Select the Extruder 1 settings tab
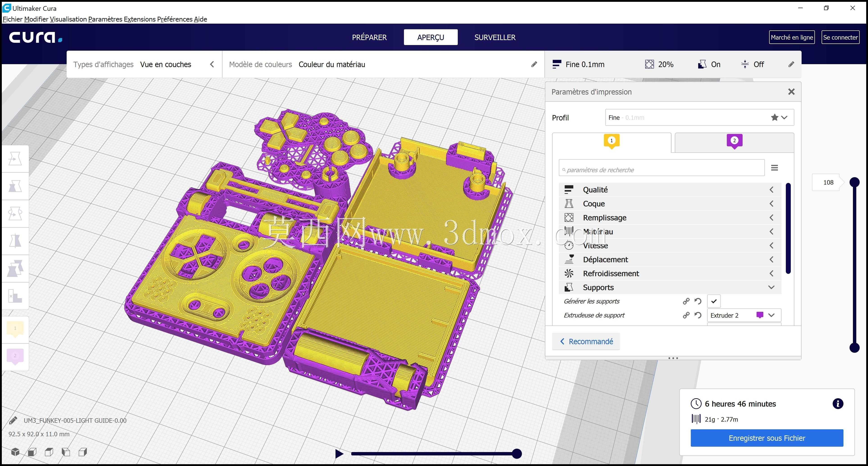 pos(612,143)
